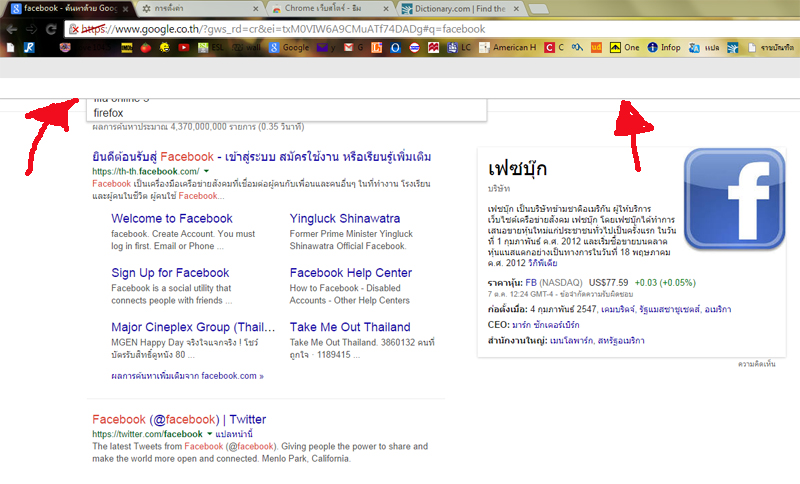Open the ESL bookmark
The width and height of the screenshot is (800, 484).
click(211, 47)
